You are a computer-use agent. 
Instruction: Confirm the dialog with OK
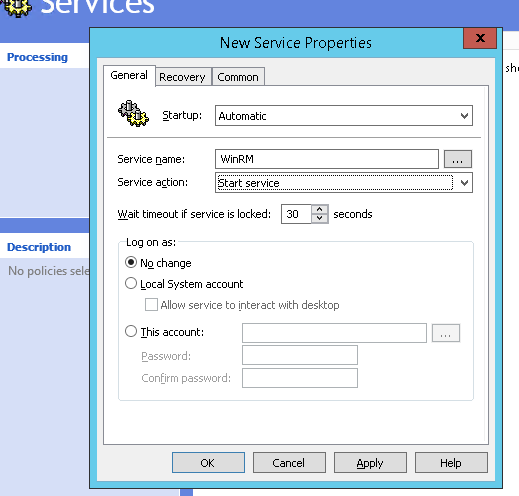click(208, 463)
